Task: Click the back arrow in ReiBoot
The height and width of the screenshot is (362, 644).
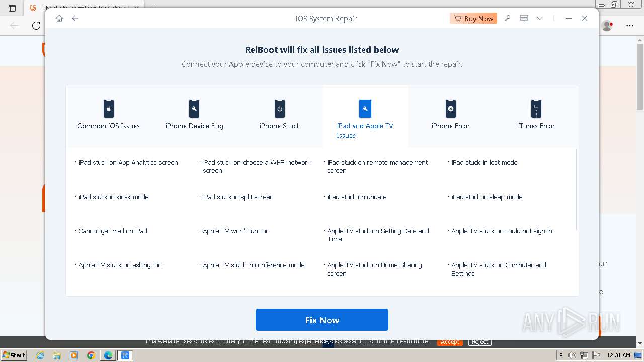Action: click(x=75, y=18)
